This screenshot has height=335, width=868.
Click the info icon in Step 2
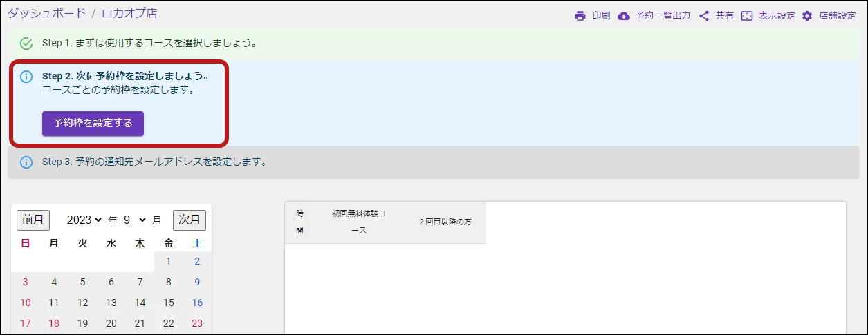[26, 77]
